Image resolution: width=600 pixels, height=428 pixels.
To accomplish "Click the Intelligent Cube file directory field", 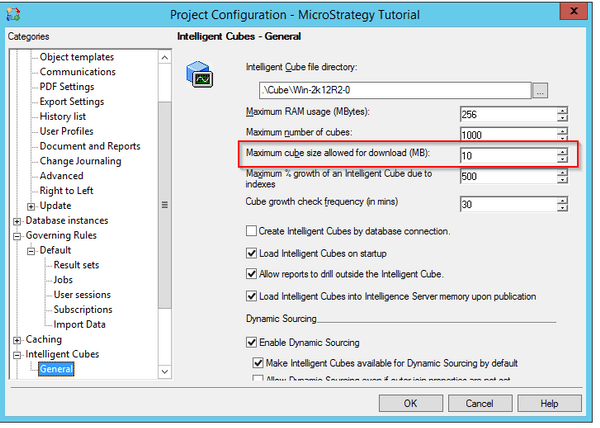I will tap(388, 91).
